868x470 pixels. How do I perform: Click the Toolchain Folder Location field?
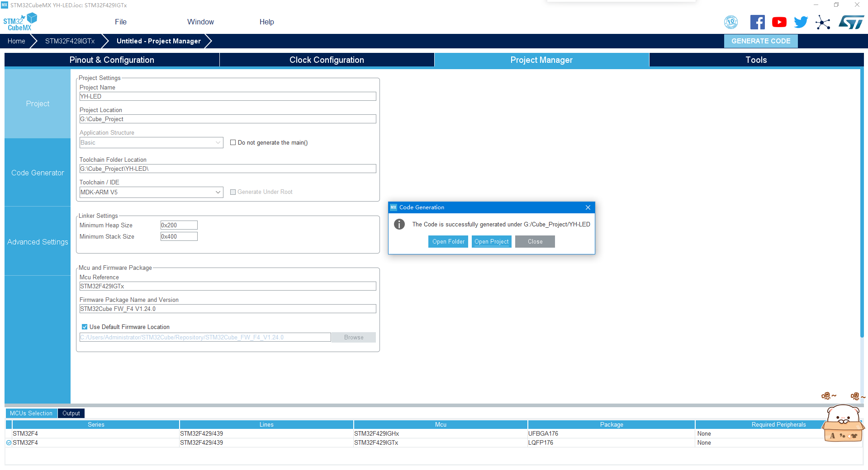(228, 169)
